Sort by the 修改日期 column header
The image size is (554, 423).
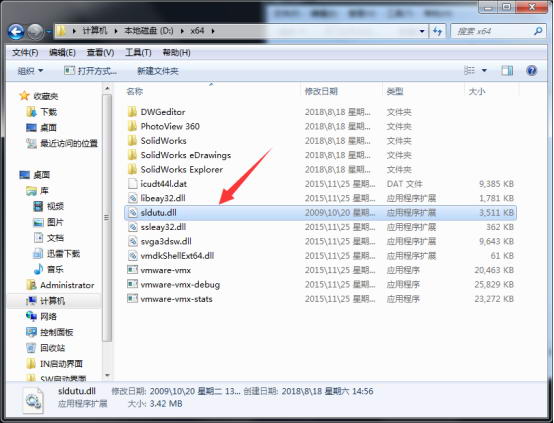321,92
